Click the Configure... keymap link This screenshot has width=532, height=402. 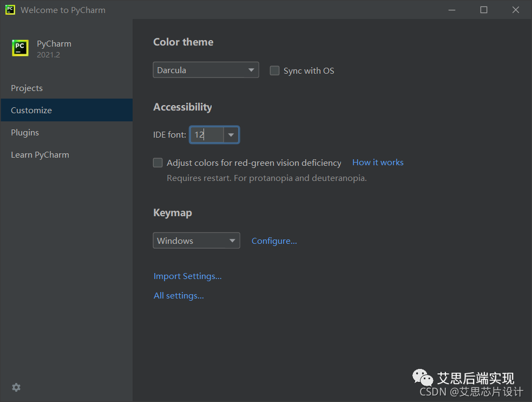[274, 241]
